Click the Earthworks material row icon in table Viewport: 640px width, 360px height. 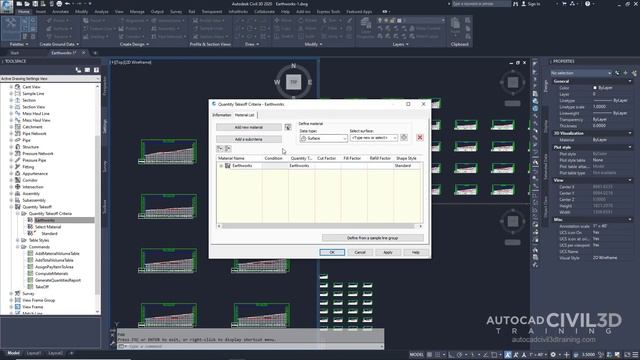pyautogui.click(x=228, y=166)
